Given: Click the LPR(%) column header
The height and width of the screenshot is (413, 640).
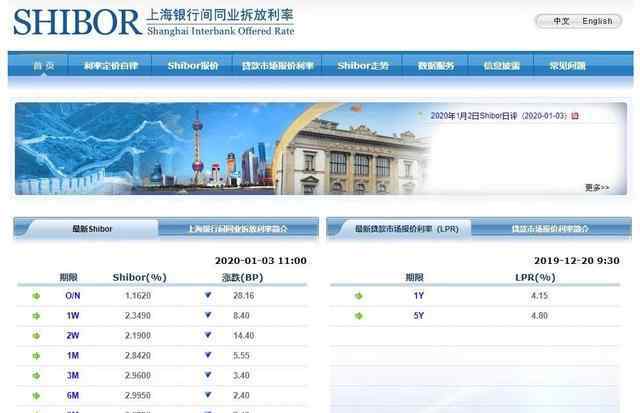Looking at the screenshot, I should [x=535, y=278].
